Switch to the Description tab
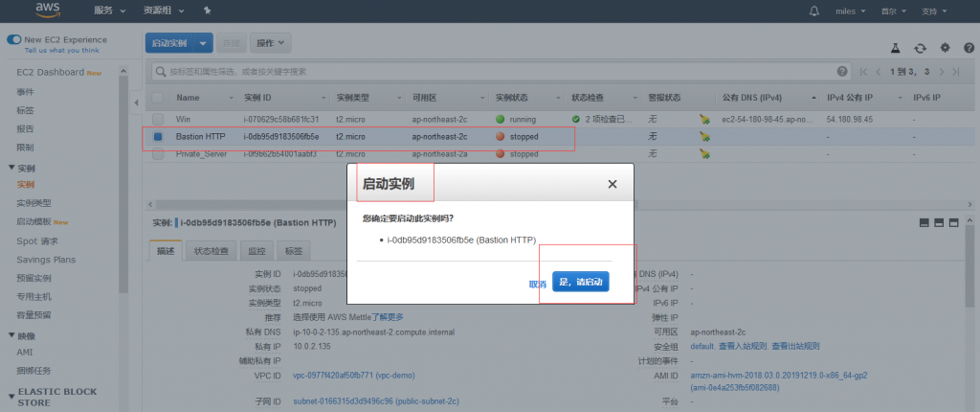 tap(166, 251)
